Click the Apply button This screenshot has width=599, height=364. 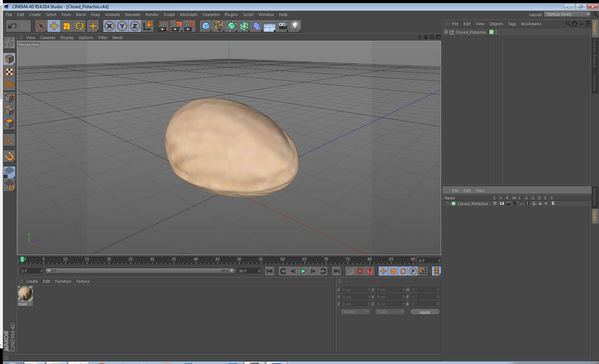coord(425,312)
